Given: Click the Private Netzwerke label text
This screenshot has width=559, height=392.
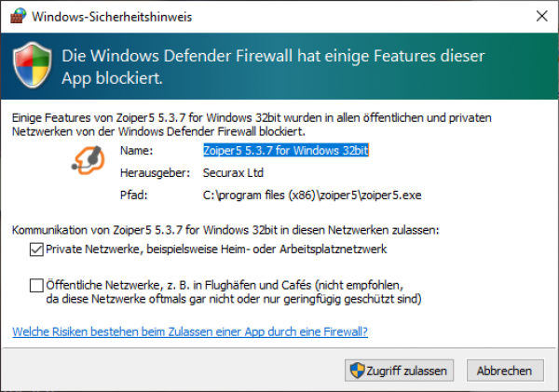Looking at the screenshot, I should click(x=216, y=250).
